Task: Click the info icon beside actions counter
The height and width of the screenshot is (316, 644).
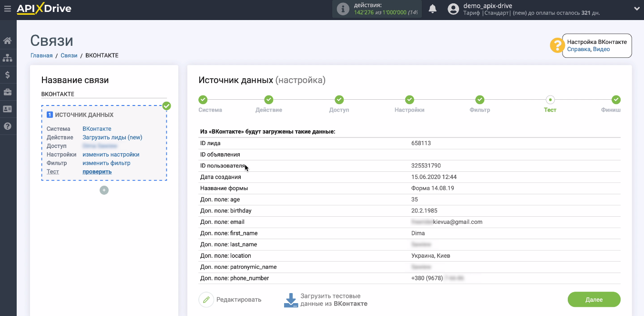Action: 343,9
